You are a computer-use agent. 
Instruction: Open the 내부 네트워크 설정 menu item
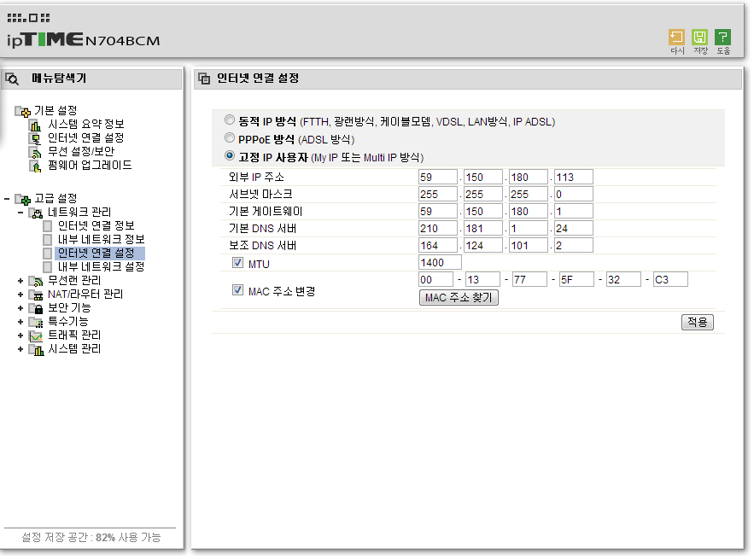click(x=101, y=267)
